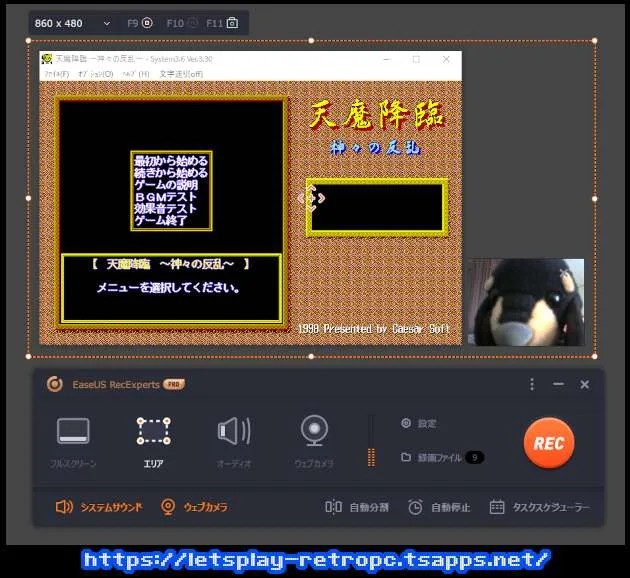Click the F10 timer icon
This screenshot has width=630, height=578.
click(194, 23)
